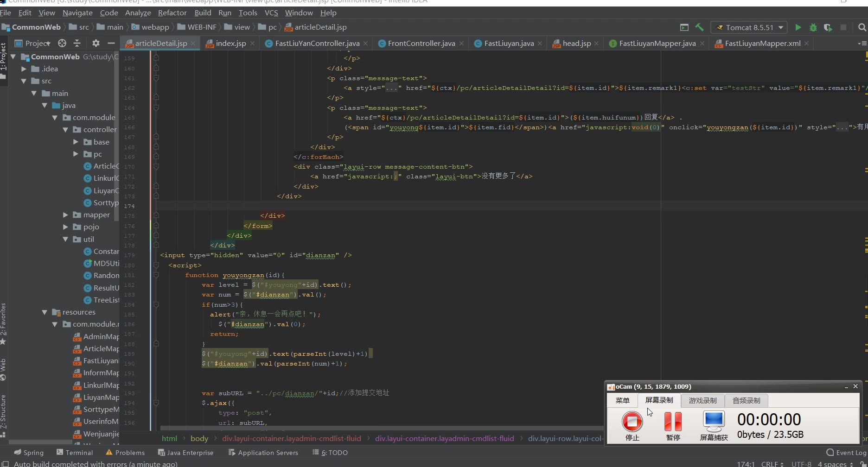The width and height of the screenshot is (868, 467).
Task: Open Project panel gear settings
Action: click(x=96, y=43)
